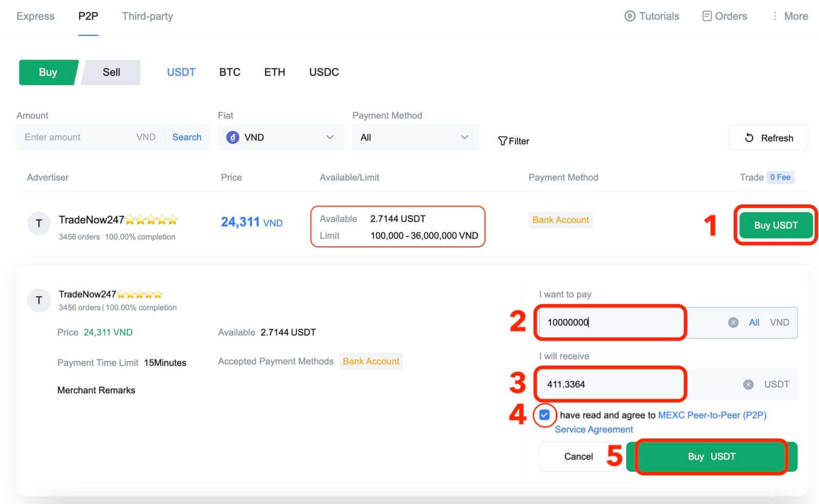Open the Tutorials play icon

(630, 16)
